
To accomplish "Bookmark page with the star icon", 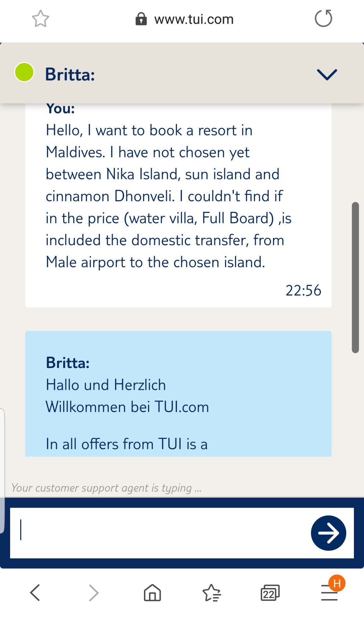I will pyautogui.click(x=40, y=19).
